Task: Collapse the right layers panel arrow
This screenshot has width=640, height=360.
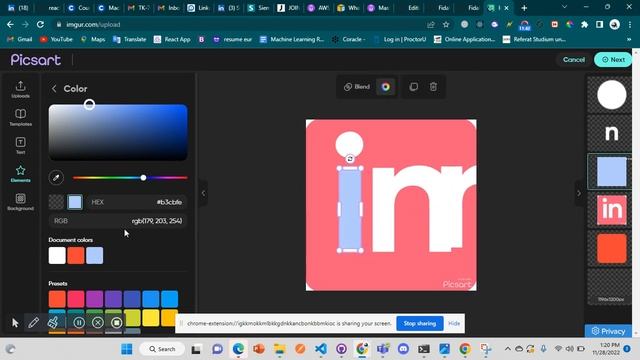Action: click(x=579, y=193)
